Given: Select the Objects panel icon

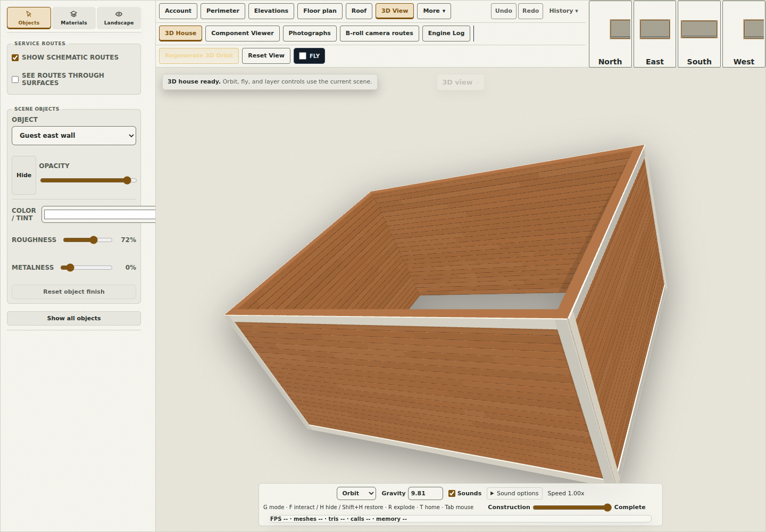Looking at the screenshot, I should click(29, 18).
